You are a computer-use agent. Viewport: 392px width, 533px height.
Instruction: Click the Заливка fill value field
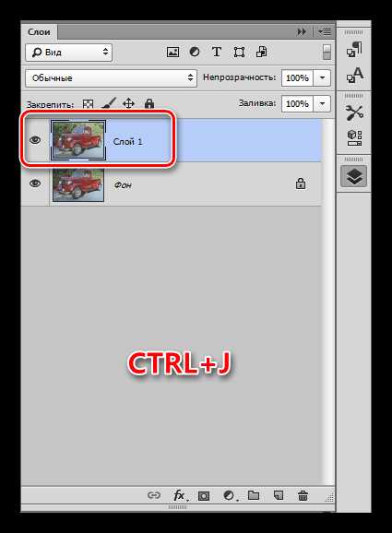297,103
